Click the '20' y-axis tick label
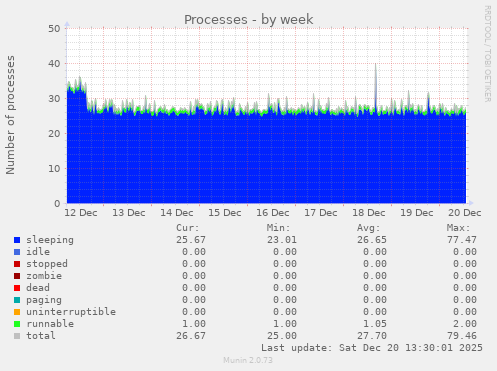The height and width of the screenshot is (371, 497). pos(54,134)
